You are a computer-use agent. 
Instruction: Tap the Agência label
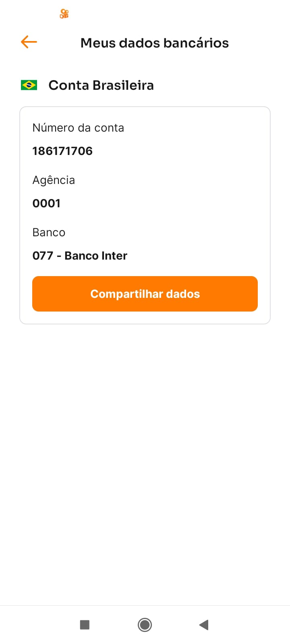coord(54,180)
